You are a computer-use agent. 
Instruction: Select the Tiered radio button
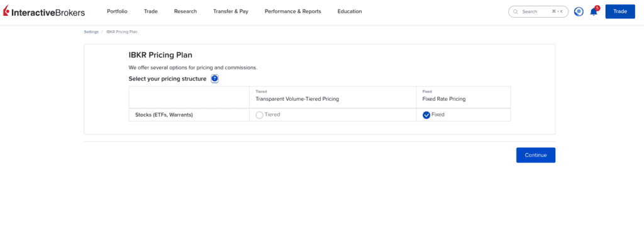coord(259,115)
